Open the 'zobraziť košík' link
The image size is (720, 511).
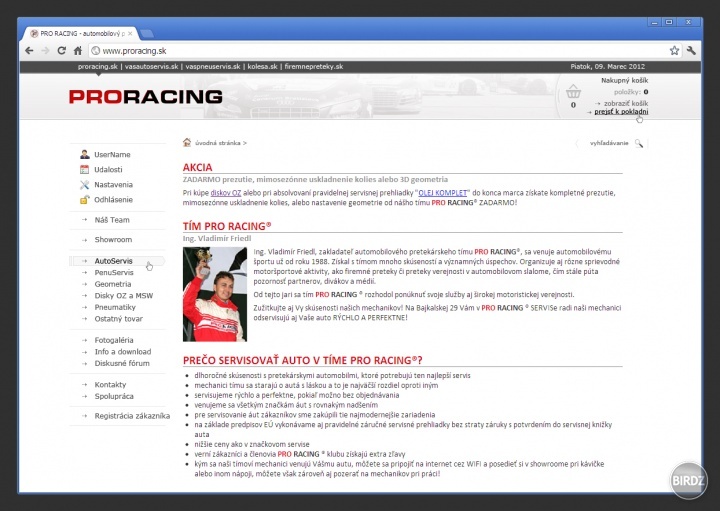pos(626,103)
